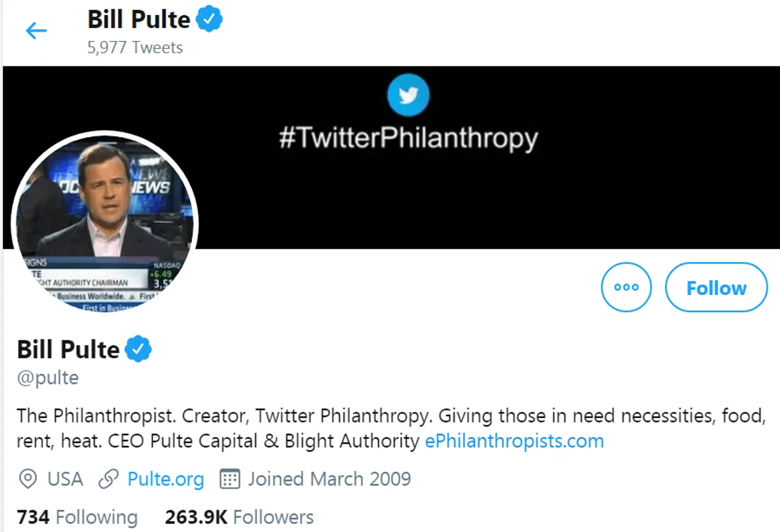780x532 pixels.
Task: Click the profile photo of Bill Pulte
Action: tap(105, 224)
